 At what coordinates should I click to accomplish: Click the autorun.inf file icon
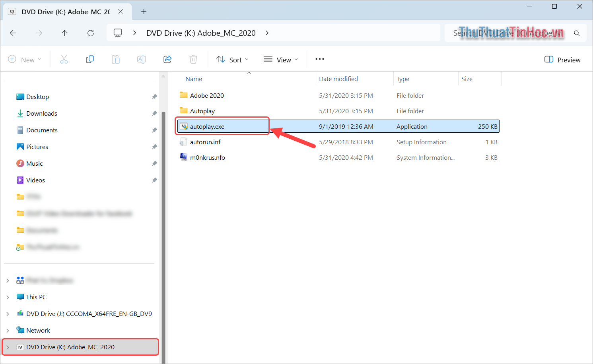(x=183, y=142)
